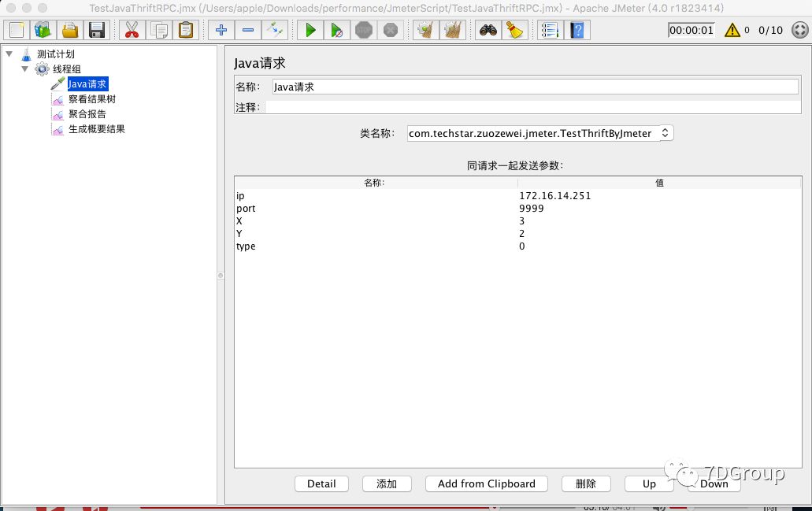This screenshot has width=812, height=511.
Task: Click the Stop test icon
Action: (364, 30)
